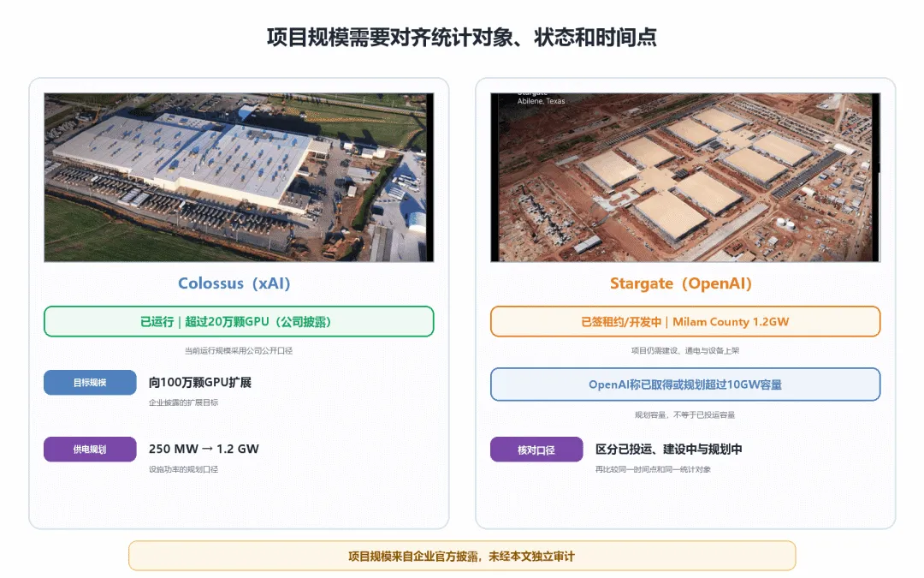Image resolution: width=924 pixels, height=578 pixels.
Task: Select caption 设施功率的规划口径
Action: pos(183,469)
